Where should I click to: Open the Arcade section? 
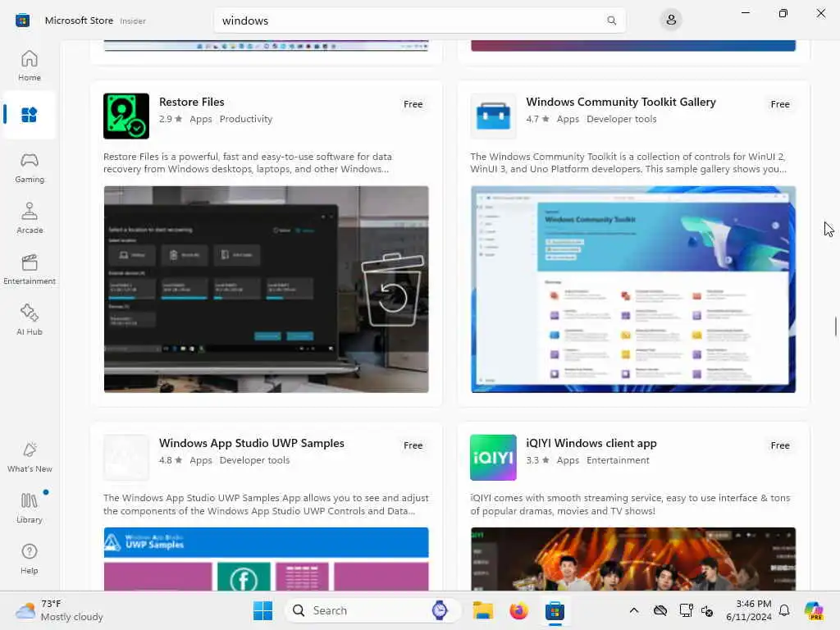(29, 218)
